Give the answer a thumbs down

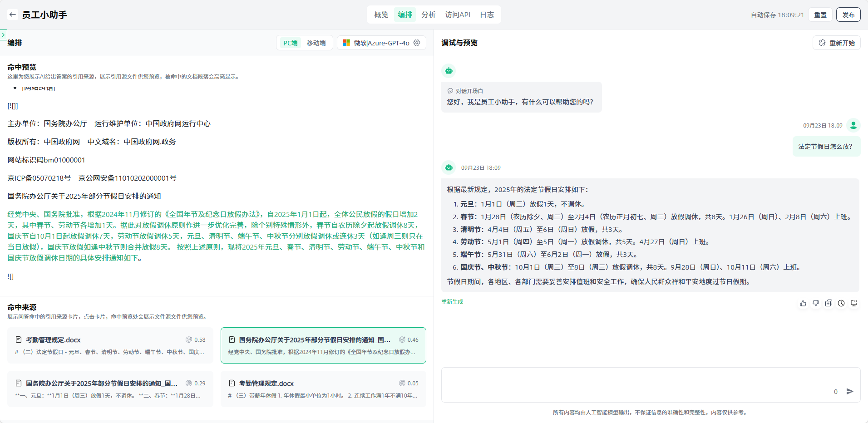click(x=816, y=303)
